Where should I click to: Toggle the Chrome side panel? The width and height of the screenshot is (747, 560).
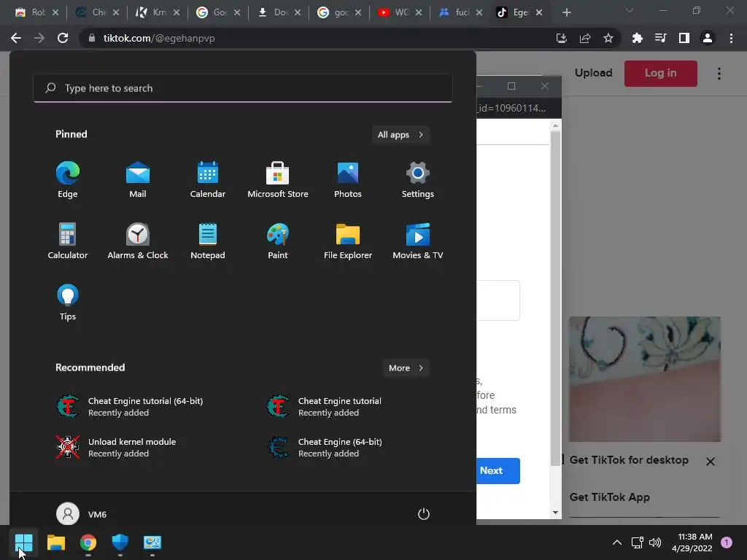684,38
